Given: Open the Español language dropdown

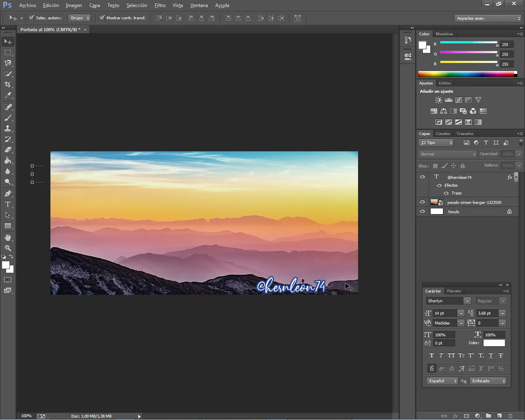Looking at the screenshot, I should (x=442, y=381).
